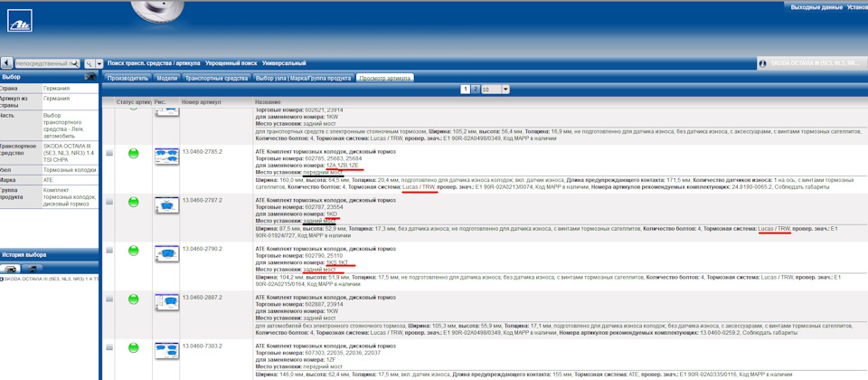Click the ATE logo
868x380 pixels.
(20, 21)
